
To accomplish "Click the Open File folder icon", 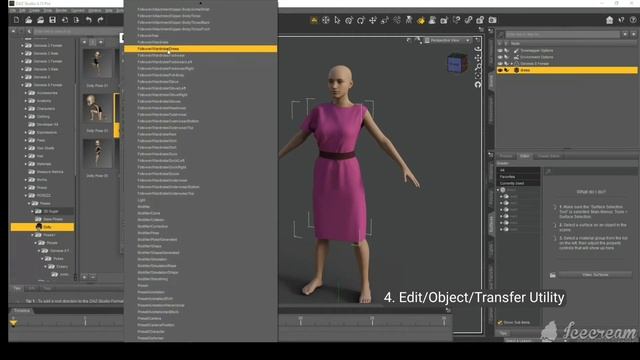I will tap(28, 20).
